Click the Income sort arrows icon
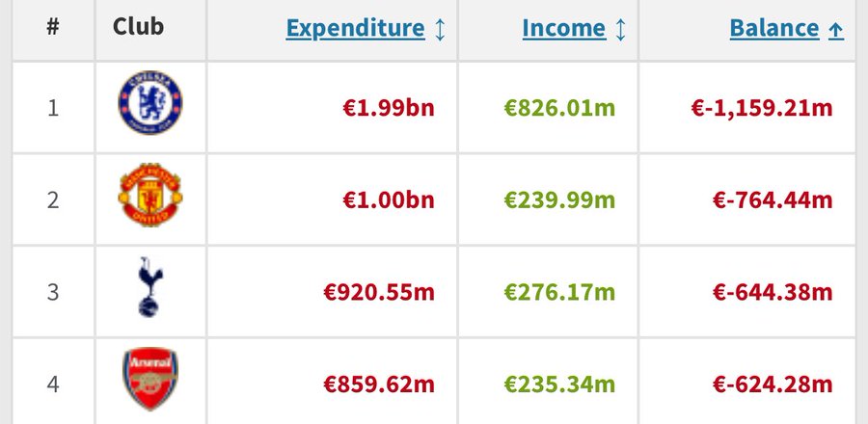Screen dimensions: 868x424 (x=620, y=29)
